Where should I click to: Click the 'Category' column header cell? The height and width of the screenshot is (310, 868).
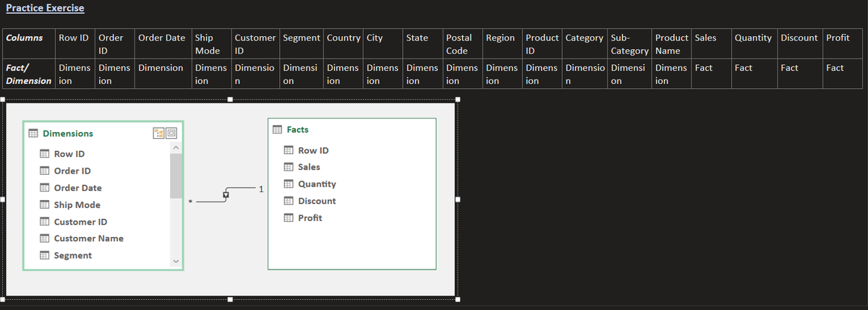click(x=584, y=44)
